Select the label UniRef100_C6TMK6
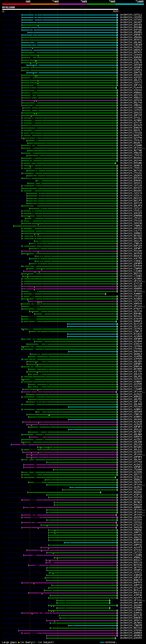Image resolution: width=146 pixels, height=644 pixels. click(131, 347)
